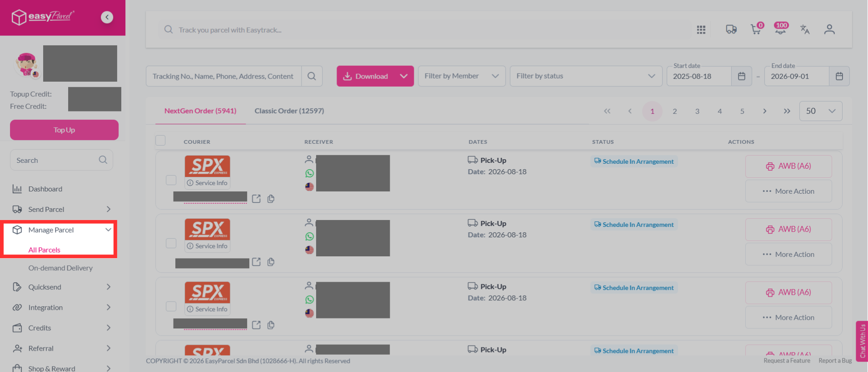
Task: Click the search button beside Tracking No. field
Action: (x=312, y=76)
